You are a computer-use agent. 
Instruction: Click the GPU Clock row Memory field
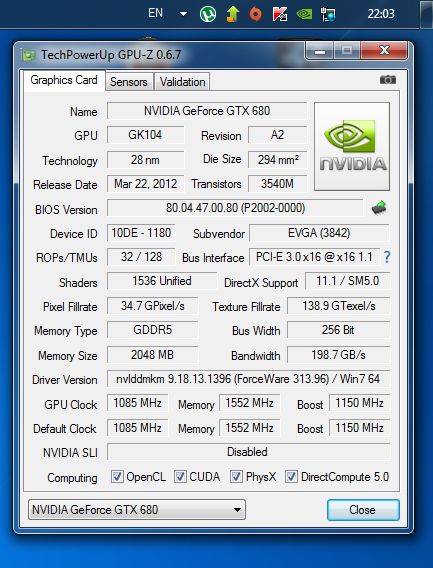(249, 403)
